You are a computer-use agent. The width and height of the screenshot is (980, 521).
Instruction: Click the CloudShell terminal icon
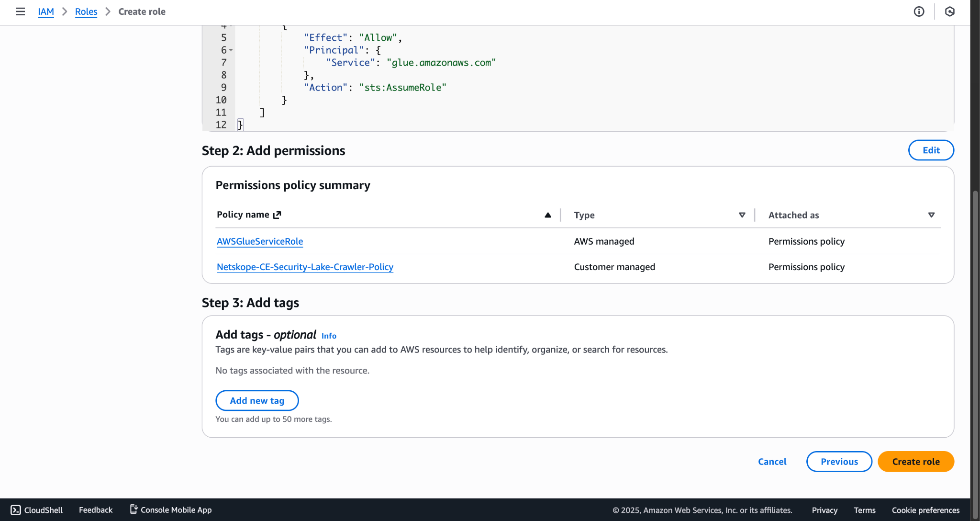(x=16, y=510)
